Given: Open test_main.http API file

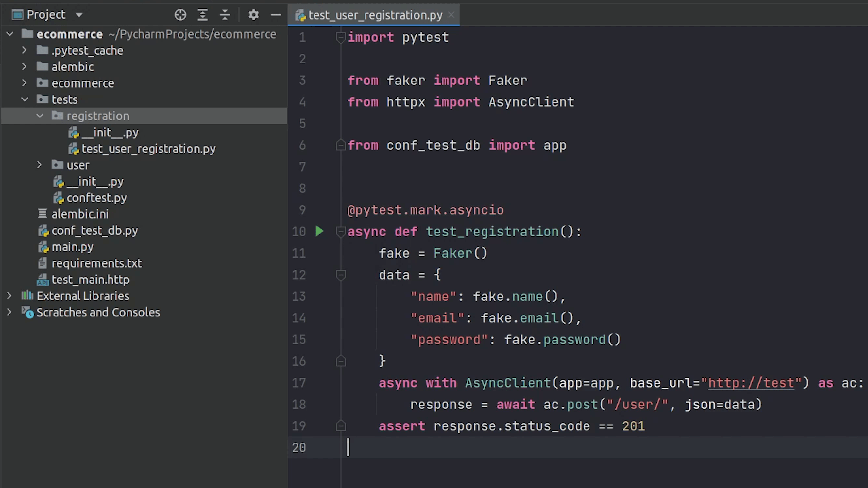Looking at the screenshot, I should [x=90, y=280].
